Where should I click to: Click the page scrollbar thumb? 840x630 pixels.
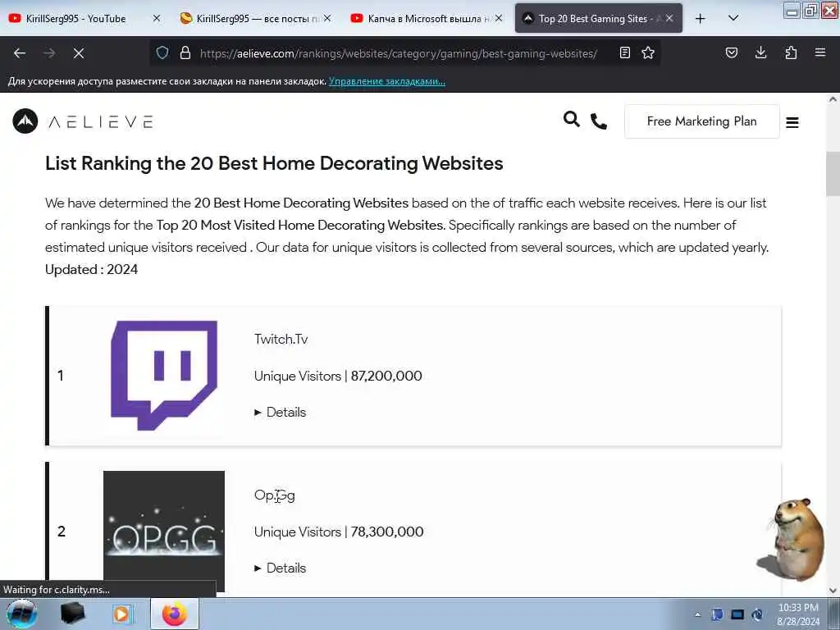pyautogui.click(x=833, y=174)
